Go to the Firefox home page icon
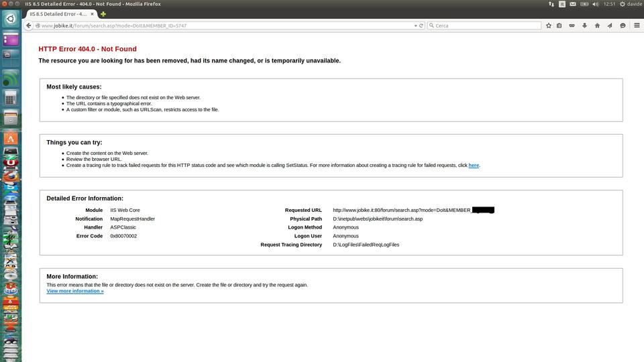Screen dimensions: 644x362 [597, 25]
